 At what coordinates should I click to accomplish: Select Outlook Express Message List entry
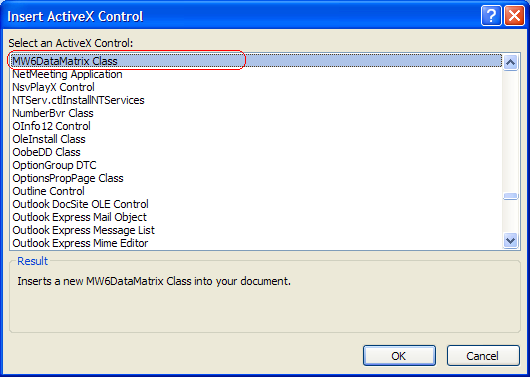click(256, 230)
